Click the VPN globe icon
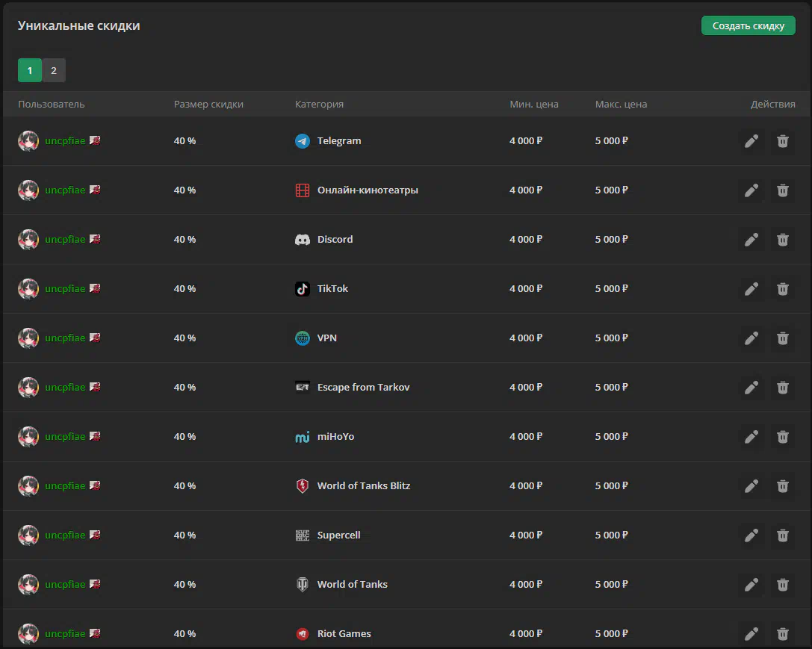 tap(303, 338)
